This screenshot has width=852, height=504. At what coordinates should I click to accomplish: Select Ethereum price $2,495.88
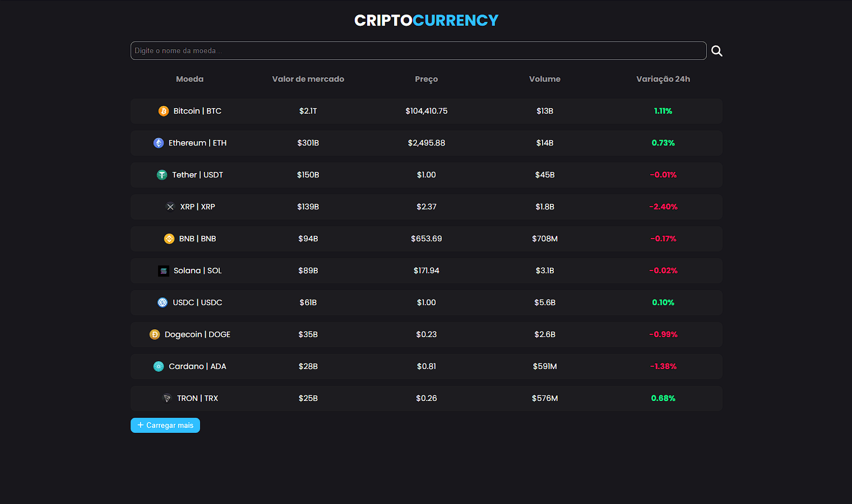pos(427,143)
